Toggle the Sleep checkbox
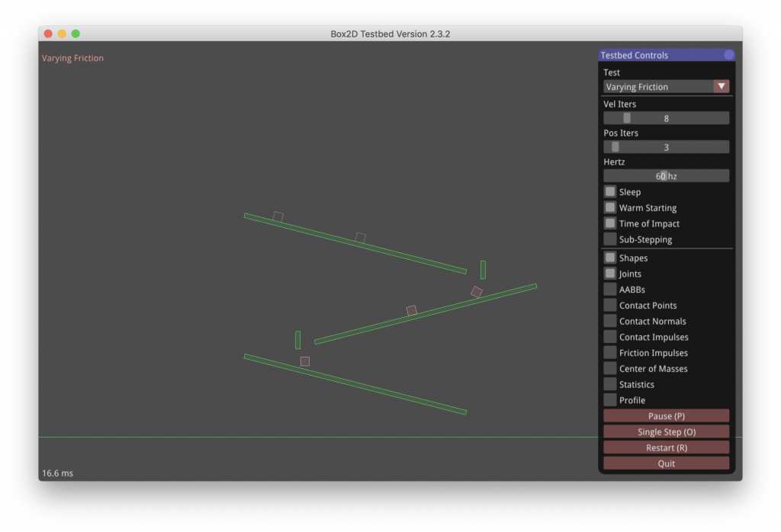The width and height of the screenshot is (781, 532). [x=610, y=191]
